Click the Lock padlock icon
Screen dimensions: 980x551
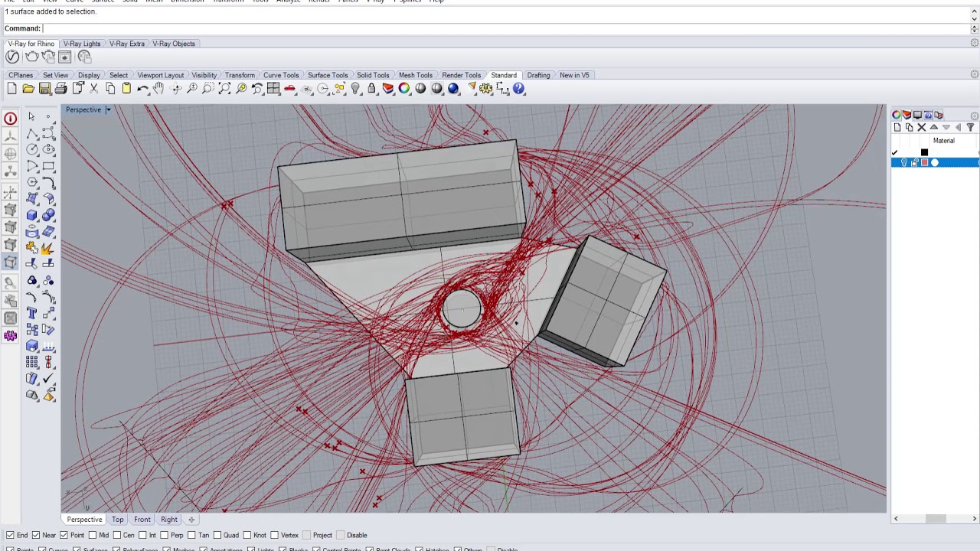[x=371, y=90]
